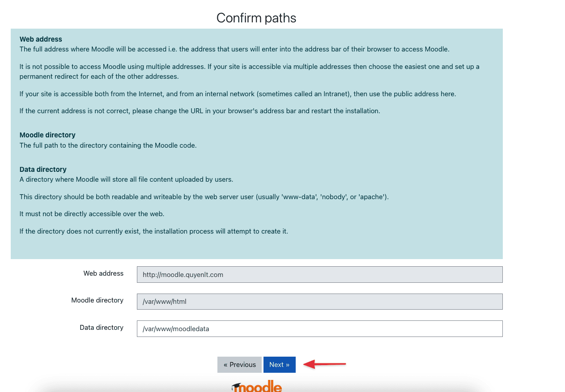Click the 'must not be directly accessible' note
This screenshot has width=565, height=392.
(92, 214)
